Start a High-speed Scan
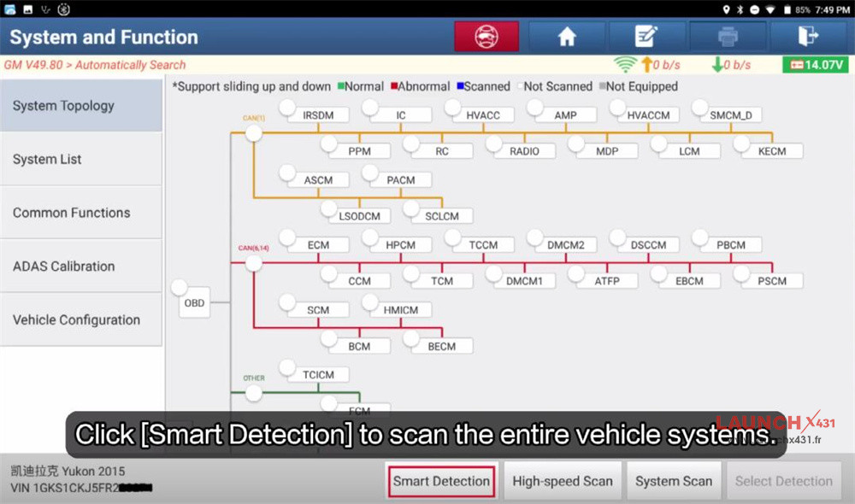 (563, 480)
